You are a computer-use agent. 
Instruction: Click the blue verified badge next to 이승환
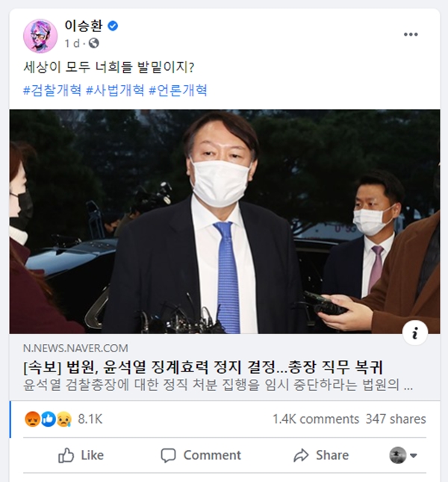[x=113, y=26]
